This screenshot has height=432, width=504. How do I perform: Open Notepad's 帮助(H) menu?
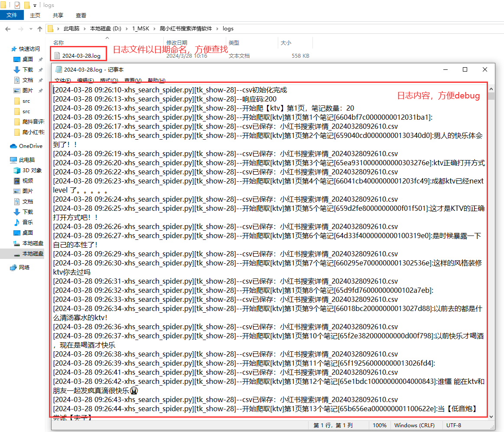pos(156,80)
